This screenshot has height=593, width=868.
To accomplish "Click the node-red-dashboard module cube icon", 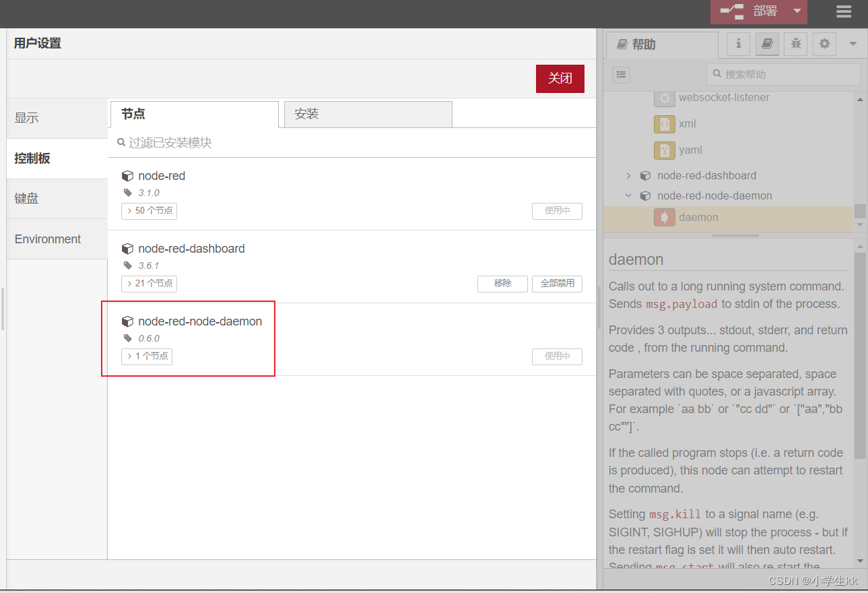I will click(127, 249).
